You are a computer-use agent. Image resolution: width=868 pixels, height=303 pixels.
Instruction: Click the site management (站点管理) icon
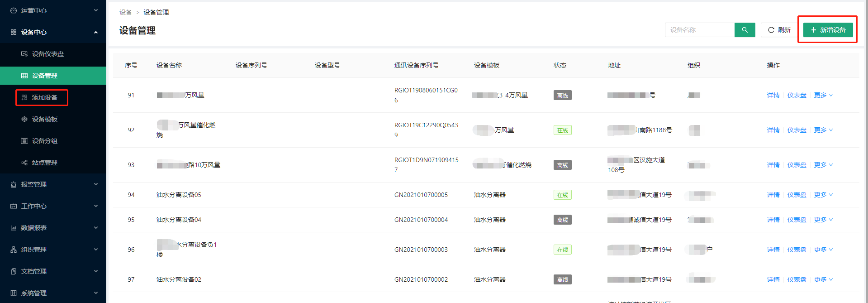pos(24,163)
